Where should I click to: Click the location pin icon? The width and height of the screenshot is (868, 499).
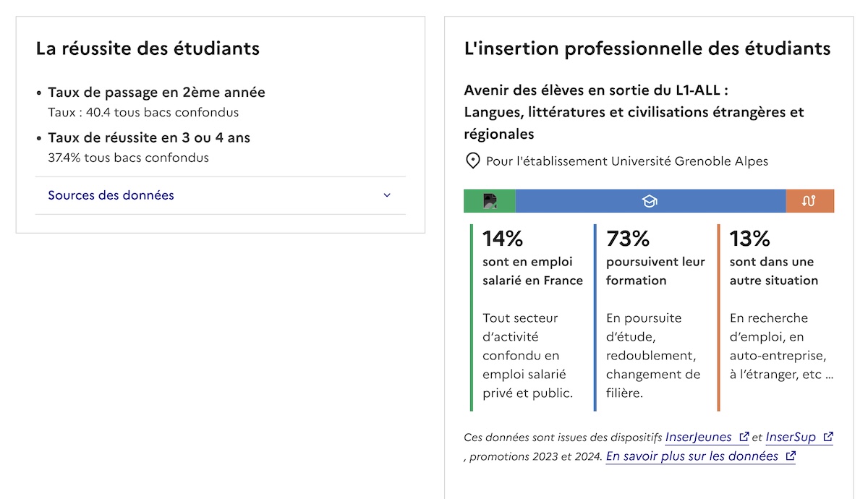coord(472,161)
